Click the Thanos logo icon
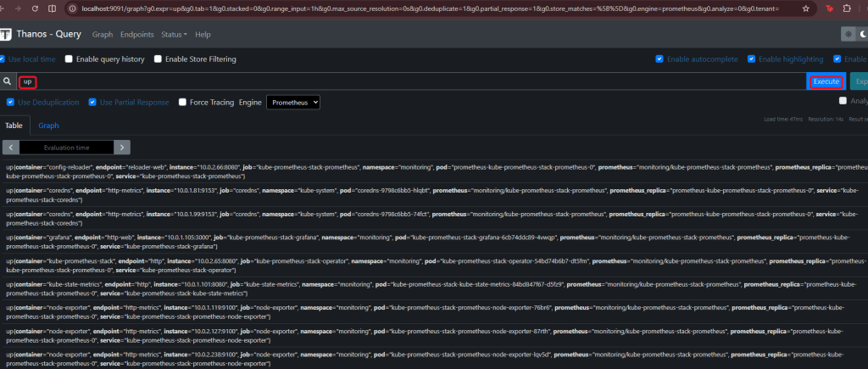This screenshot has height=369, width=868. [5, 34]
